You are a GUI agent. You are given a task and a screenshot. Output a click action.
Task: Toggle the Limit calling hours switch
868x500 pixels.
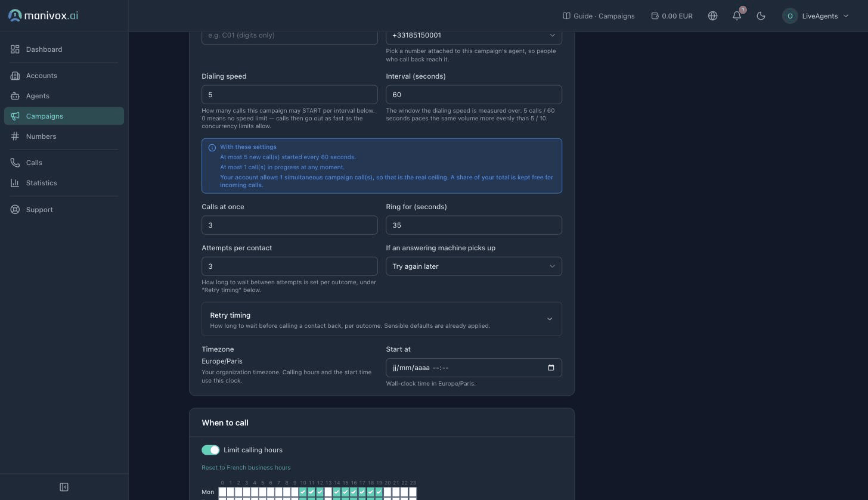[x=210, y=450]
